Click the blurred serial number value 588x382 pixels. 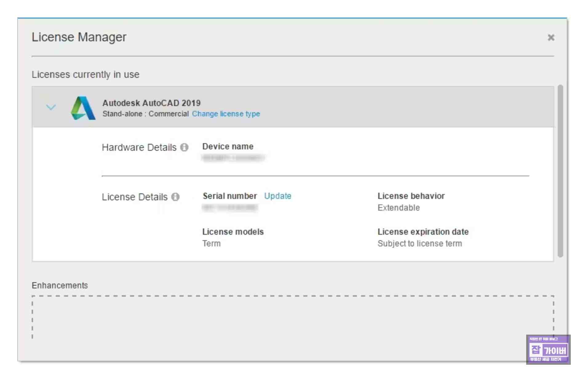[230, 208]
